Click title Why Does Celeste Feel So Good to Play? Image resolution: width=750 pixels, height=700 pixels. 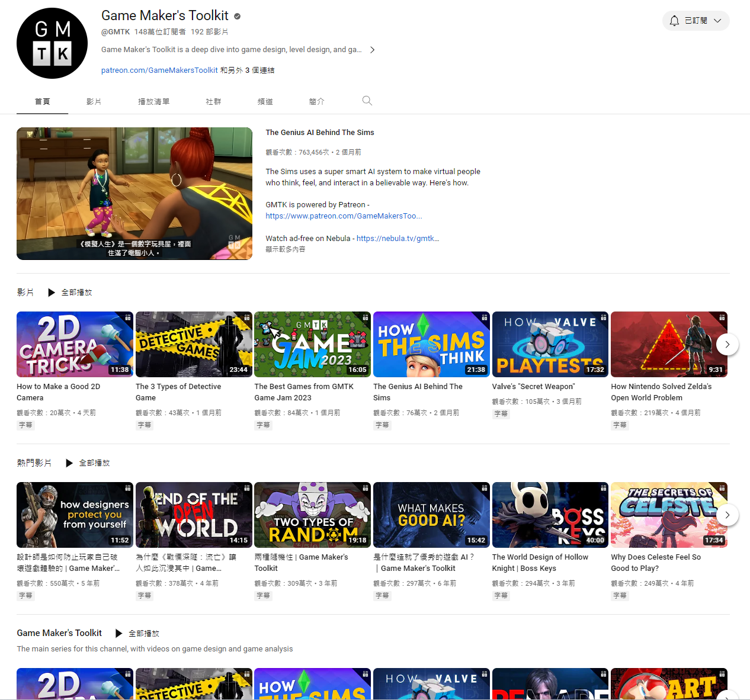pyautogui.click(x=656, y=563)
